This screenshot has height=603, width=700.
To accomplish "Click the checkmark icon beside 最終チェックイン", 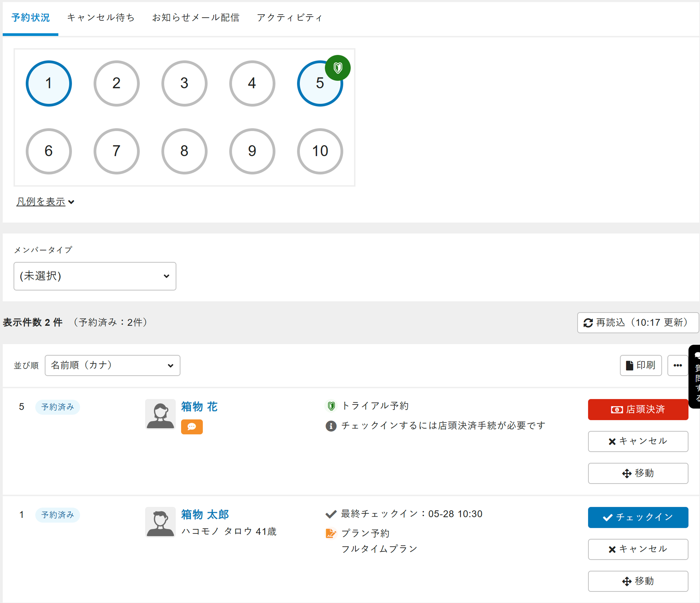I will click(331, 514).
